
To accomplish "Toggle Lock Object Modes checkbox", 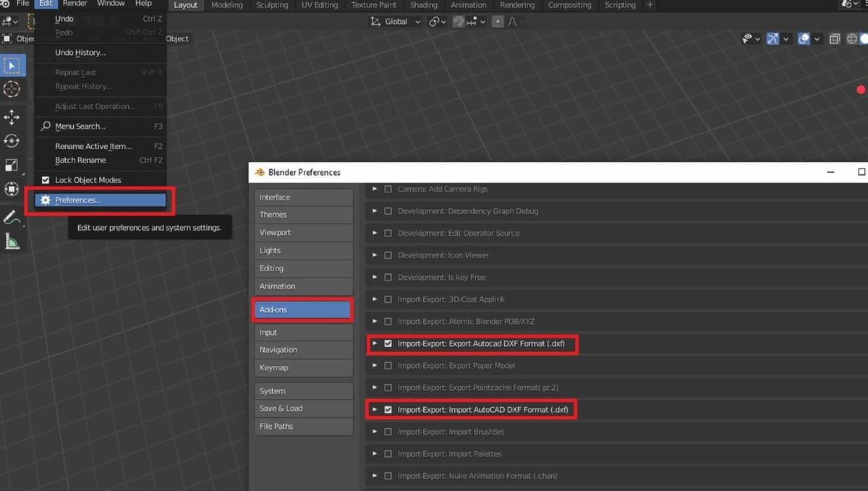I will [x=46, y=180].
